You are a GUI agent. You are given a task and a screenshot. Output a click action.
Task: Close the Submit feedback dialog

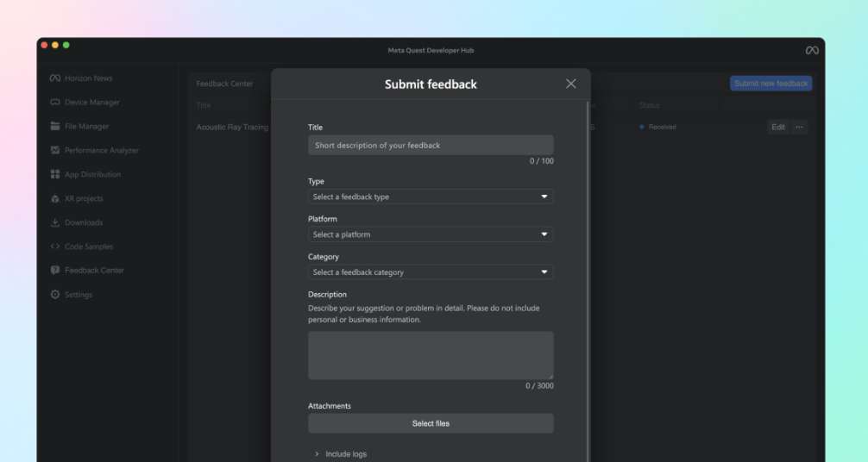[570, 84]
